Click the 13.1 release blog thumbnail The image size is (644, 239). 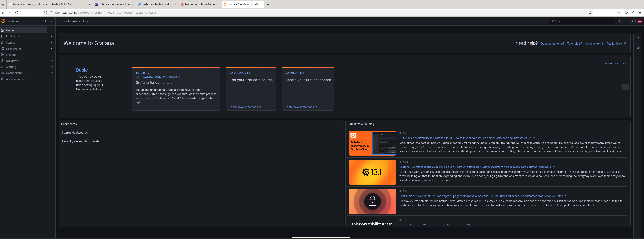372,172
